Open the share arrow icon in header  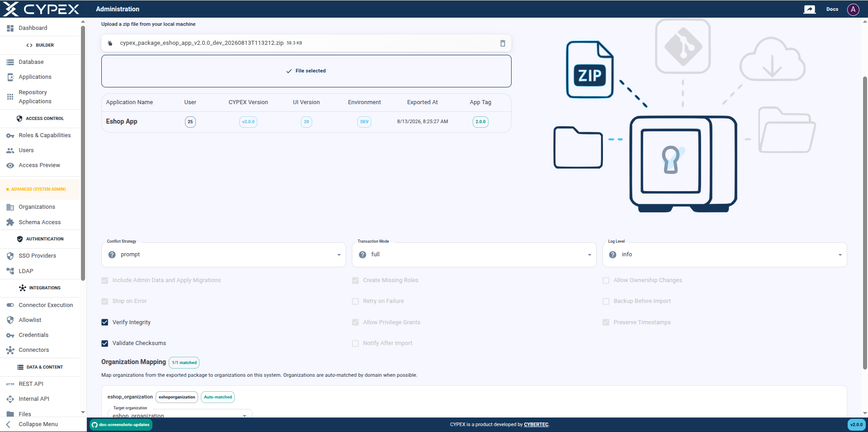tap(809, 9)
